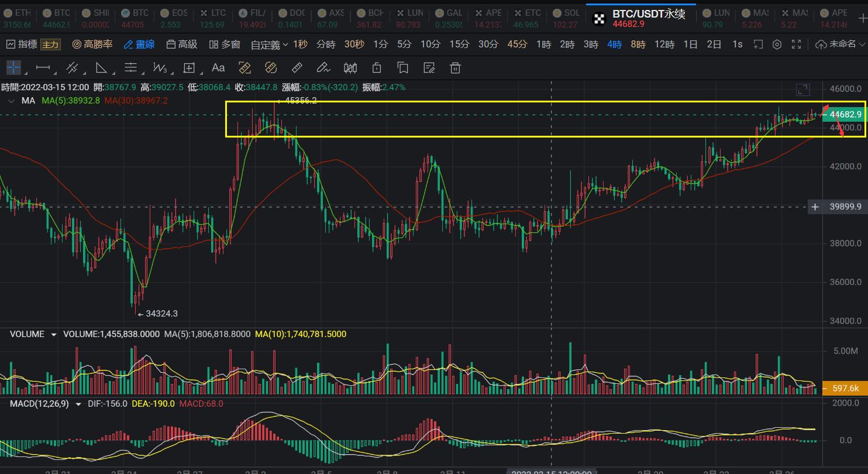Image resolution: width=868 pixels, height=474 pixels.
Task: Open the MACD(12,26,9) dropdown arrow
Action: 78,404
